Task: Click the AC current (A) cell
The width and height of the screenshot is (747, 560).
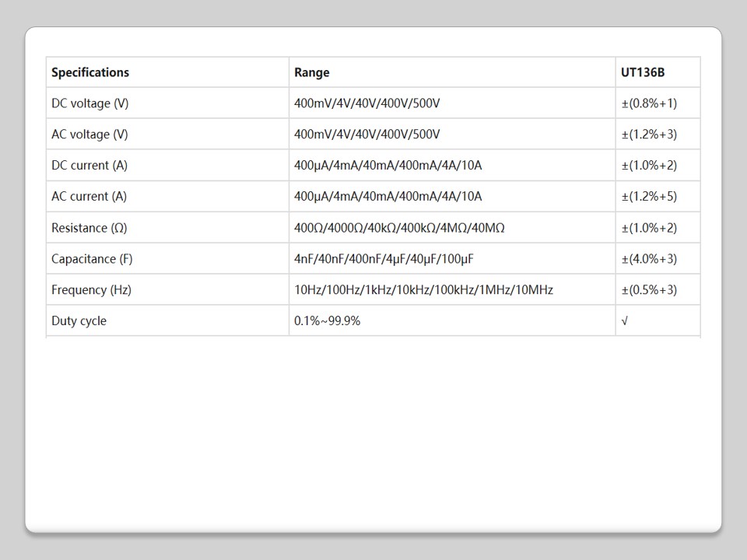Action: [x=89, y=197]
